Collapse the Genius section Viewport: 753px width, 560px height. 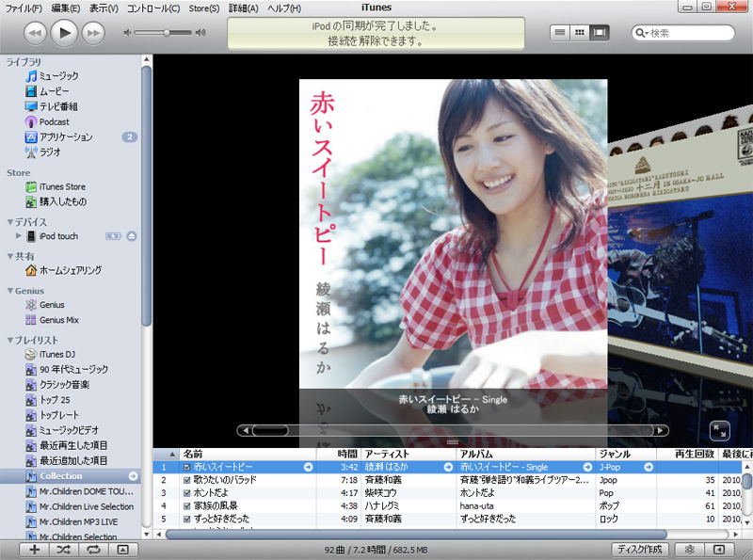click(x=10, y=291)
